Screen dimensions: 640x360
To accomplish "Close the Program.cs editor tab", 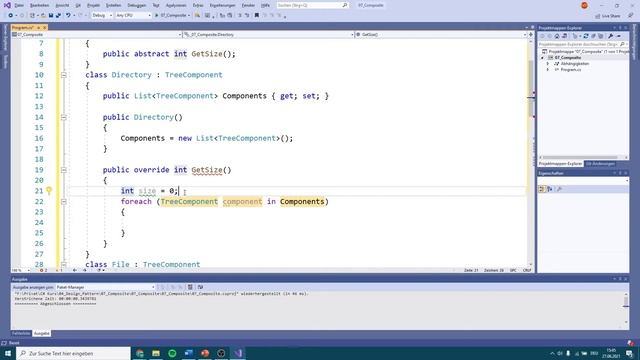I will 44,27.
